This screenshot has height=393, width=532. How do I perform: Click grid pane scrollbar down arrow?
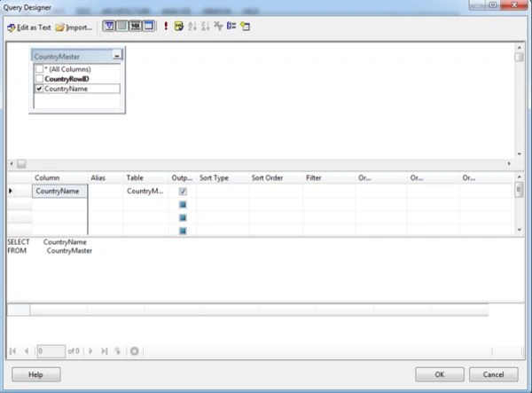519,230
